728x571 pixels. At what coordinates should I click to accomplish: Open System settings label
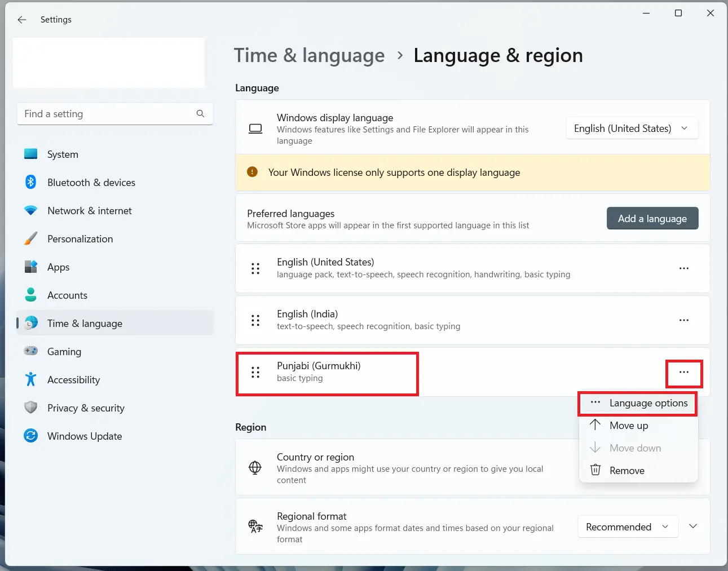pos(63,154)
